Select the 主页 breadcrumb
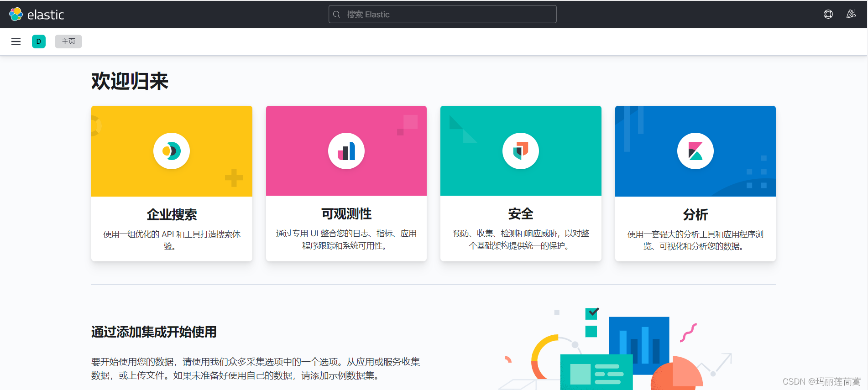 (x=68, y=42)
